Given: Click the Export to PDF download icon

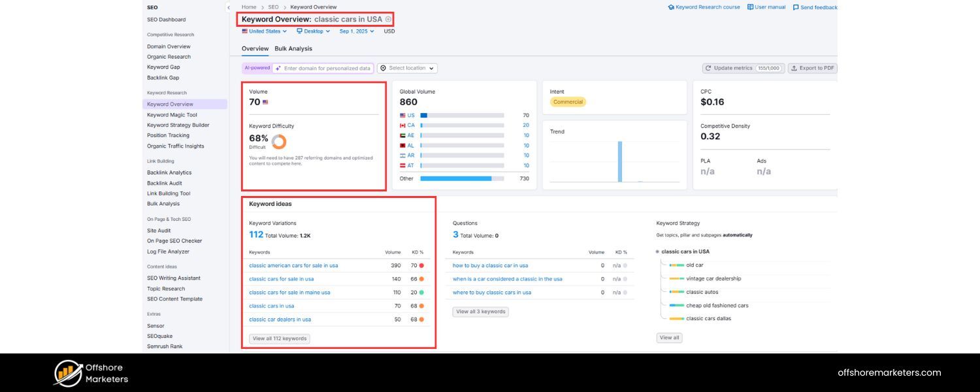Looking at the screenshot, I should tap(794, 67).
